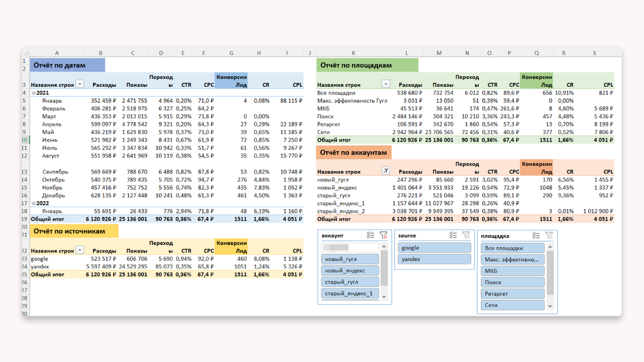Select the blurred top item in аккаунт slicer
This screenshot has width=644, height=362.
tap(350, 248)
